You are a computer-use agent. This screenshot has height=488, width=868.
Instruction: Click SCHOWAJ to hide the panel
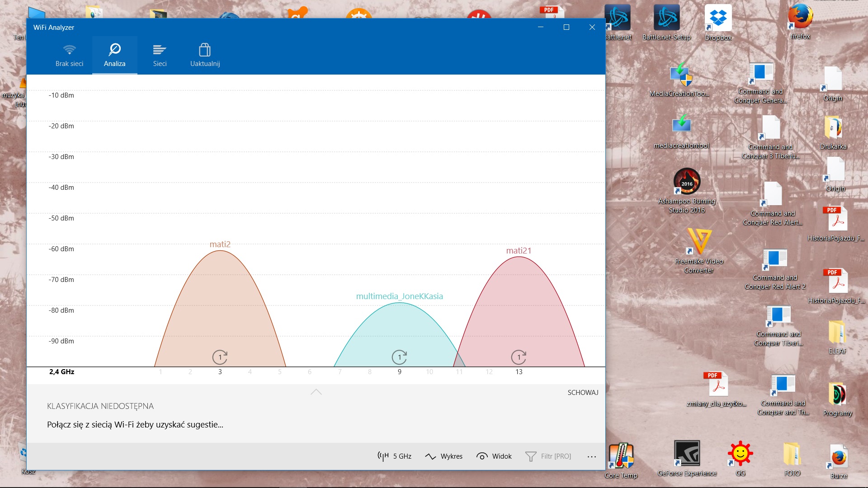[583, 393]
